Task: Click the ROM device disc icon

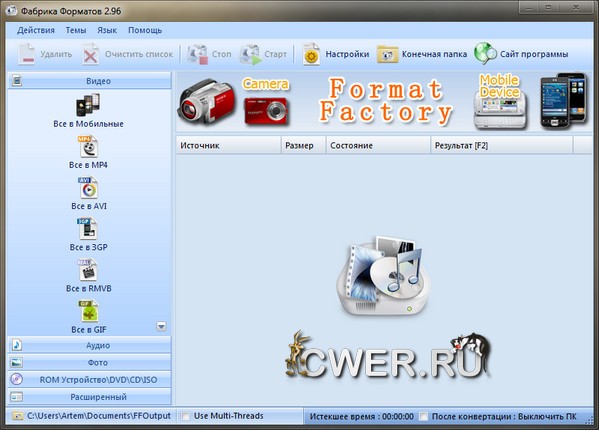Action: (x=16, y=379)
